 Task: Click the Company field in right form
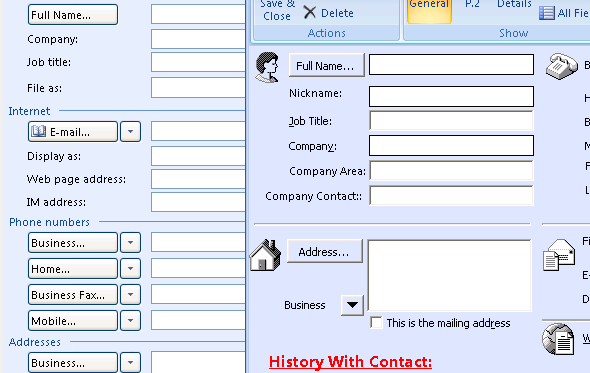click(451, 145)
